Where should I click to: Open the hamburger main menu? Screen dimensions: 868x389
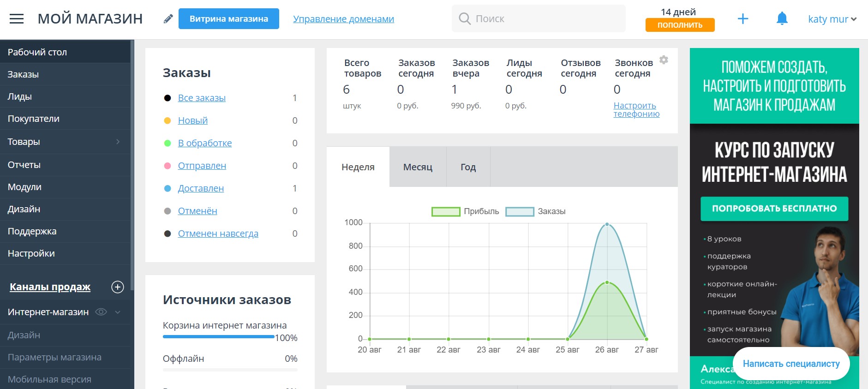(17, 19)
